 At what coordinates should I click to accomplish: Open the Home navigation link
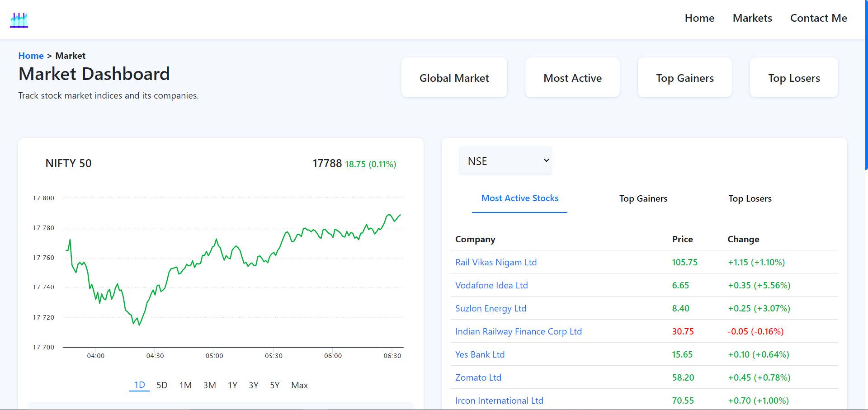pyautogui.click(x=699, y=18)
